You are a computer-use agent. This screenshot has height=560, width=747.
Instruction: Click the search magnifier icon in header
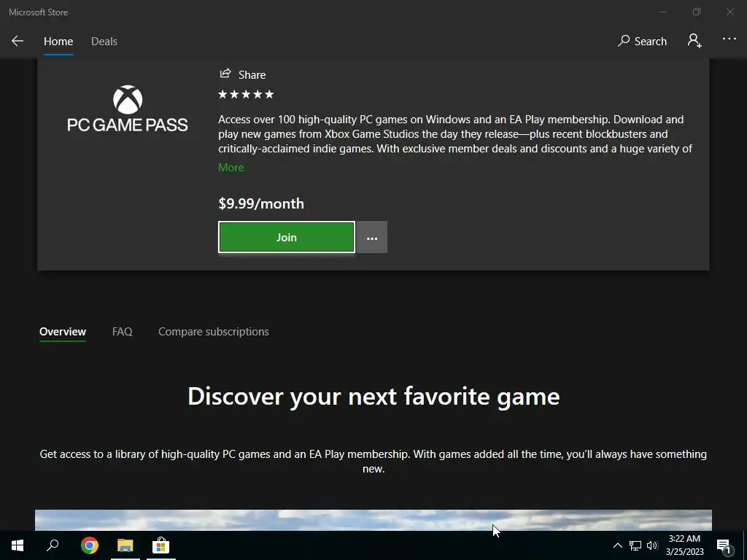(624, 41)
